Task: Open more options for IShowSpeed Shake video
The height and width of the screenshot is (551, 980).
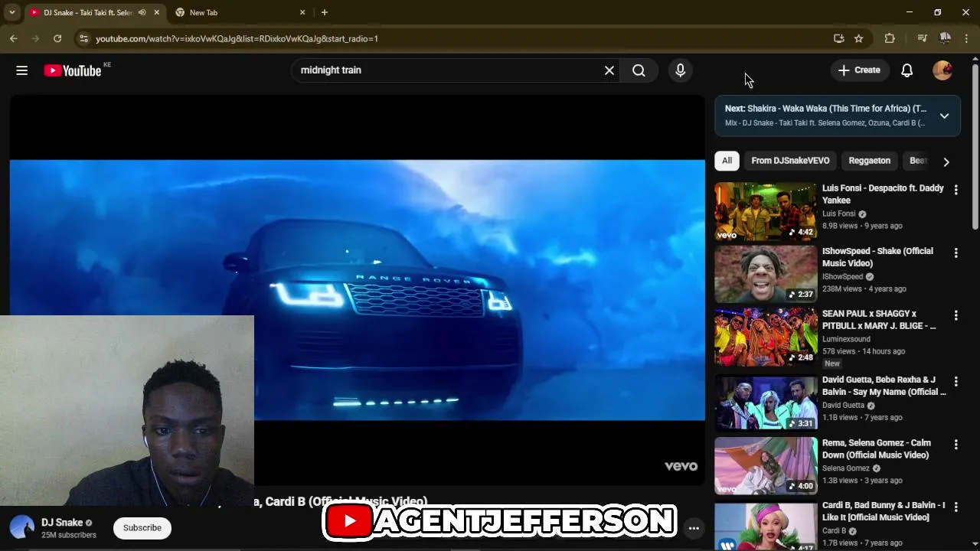Action: 955,253
